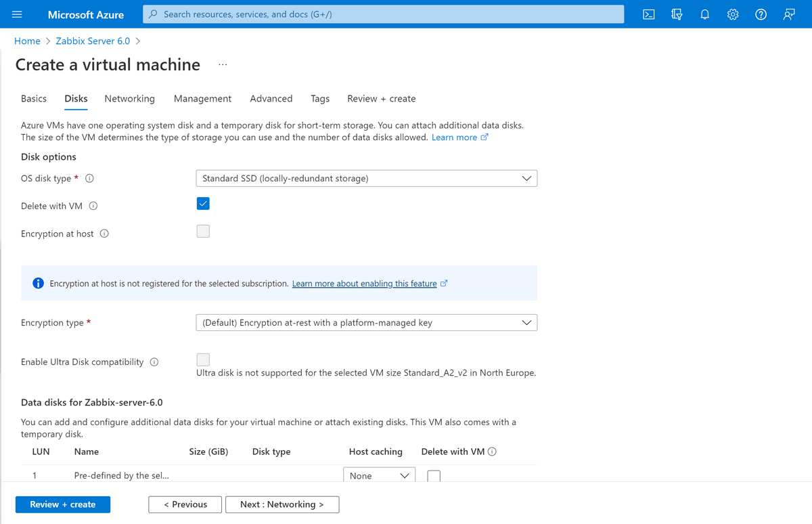Show info tooltip for Delete with VM option
This screenshot has width=812, height=524.
(93, 206)
